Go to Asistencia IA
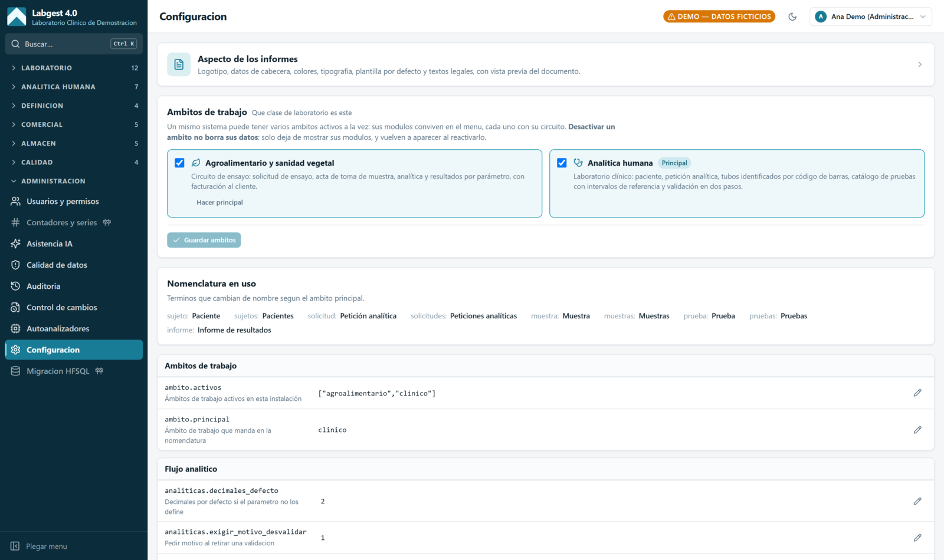944x560 pixels. [74, 244]
